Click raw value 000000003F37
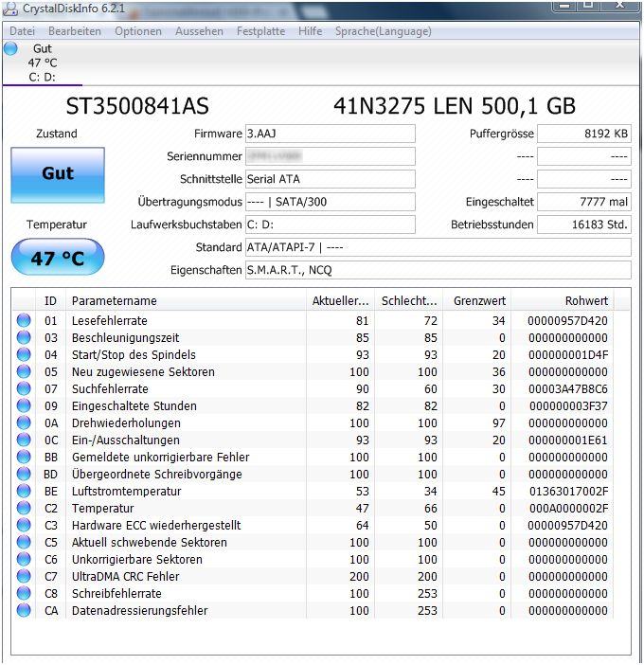This screenshot has height=665, width=644. click(568, 405)
